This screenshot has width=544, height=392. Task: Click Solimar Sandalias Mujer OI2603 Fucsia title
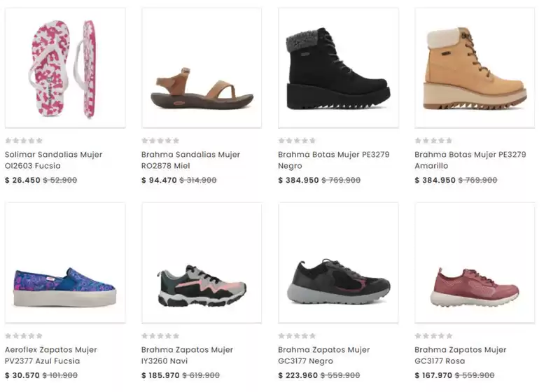click(x=53, y=160)
